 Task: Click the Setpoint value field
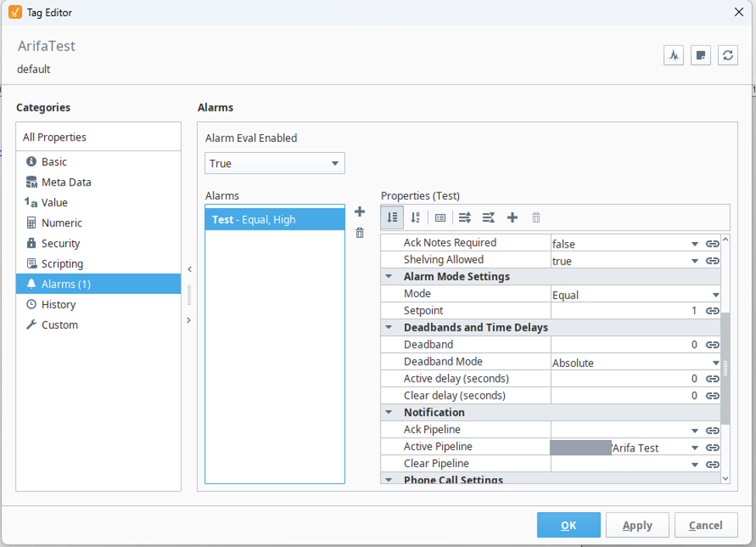[628, 310]
